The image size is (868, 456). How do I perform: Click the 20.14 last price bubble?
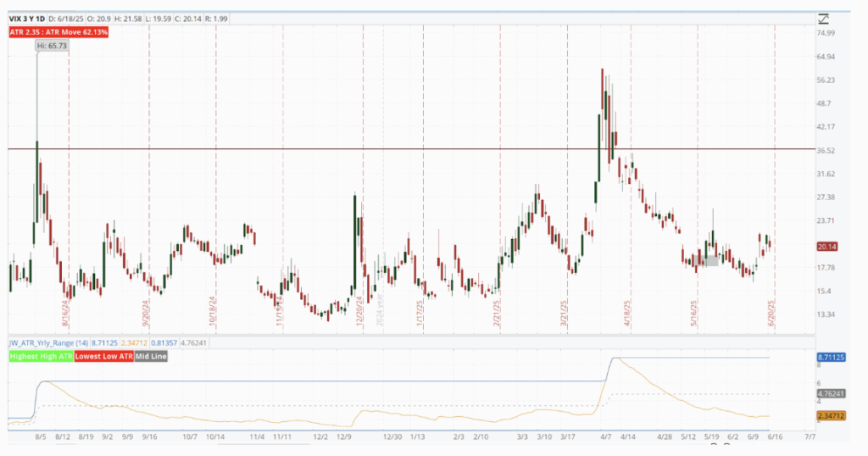click(x=827, y=247)
